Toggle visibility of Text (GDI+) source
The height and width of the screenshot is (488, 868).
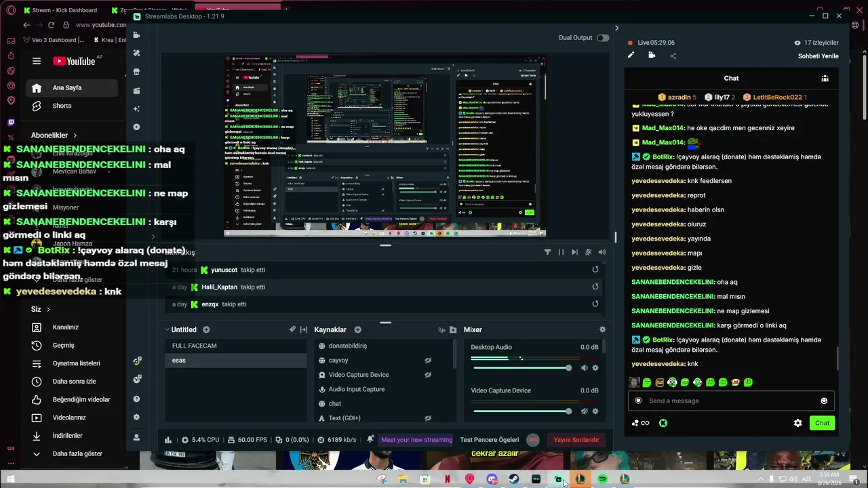[x=428, y=418]
